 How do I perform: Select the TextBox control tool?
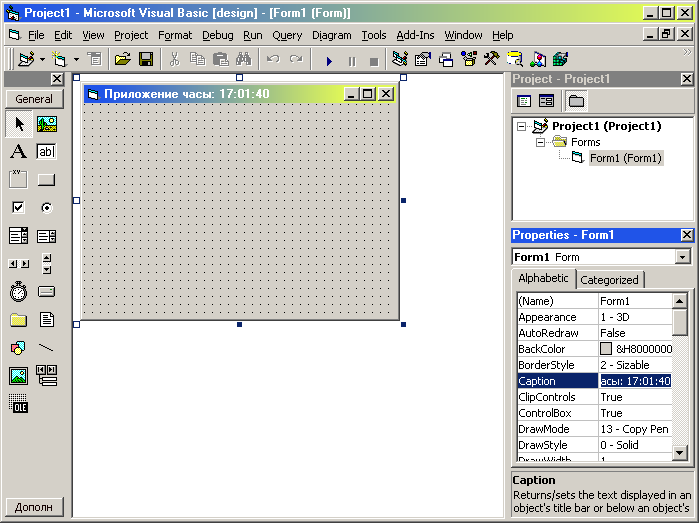click(47, 152)
